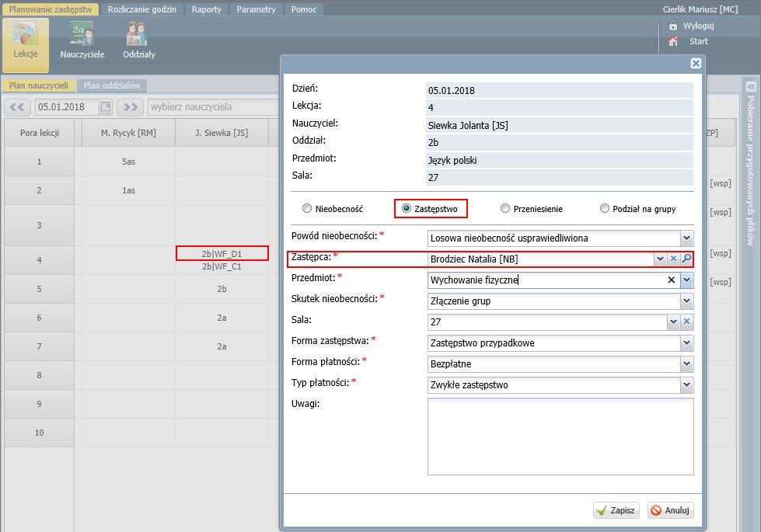
Task: Go to previous day with double left arrows
Action: pyautogui.click(x=17, y=106)
